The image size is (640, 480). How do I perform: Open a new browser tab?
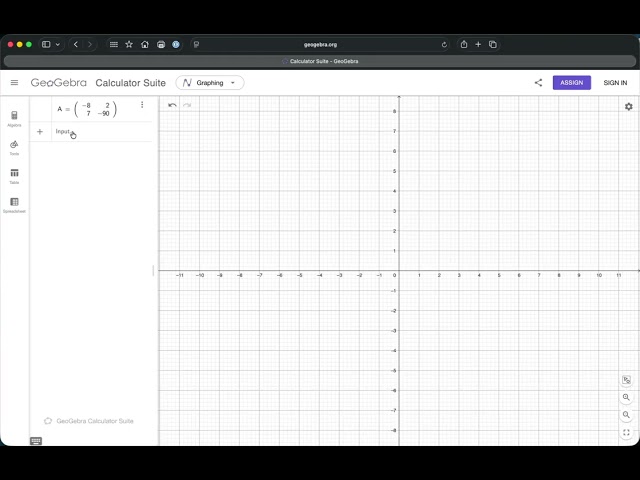tap(478, 44)
